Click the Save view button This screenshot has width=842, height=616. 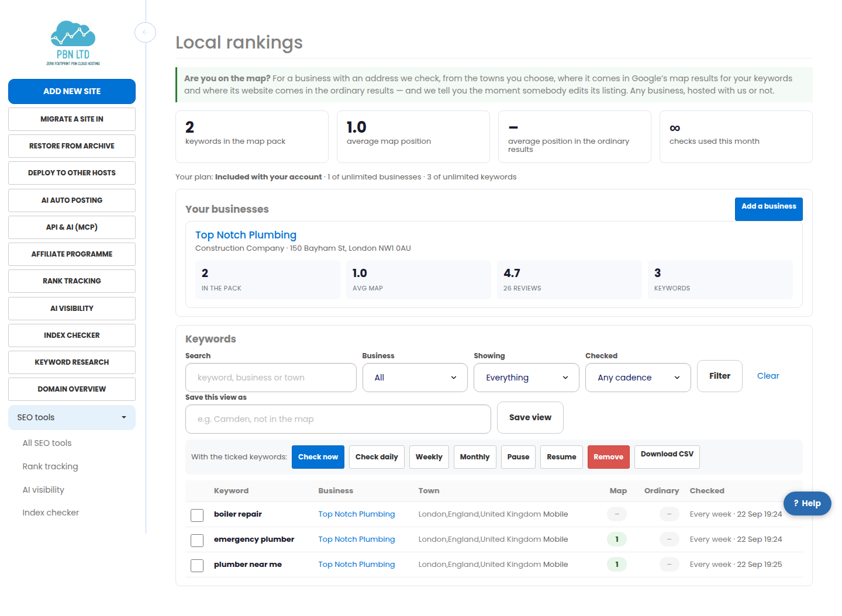pyautogui.click(x=530, y=417)
